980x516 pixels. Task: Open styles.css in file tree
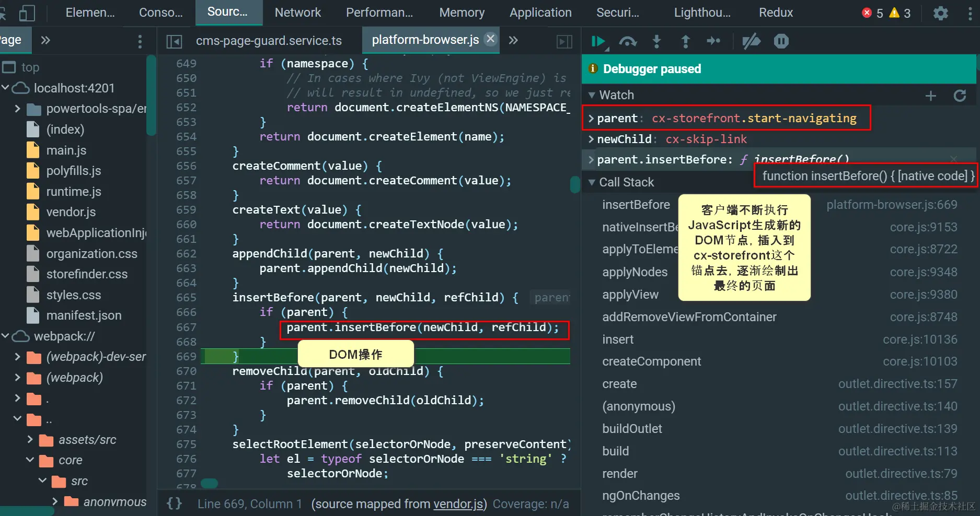click(x=74, y=295)
